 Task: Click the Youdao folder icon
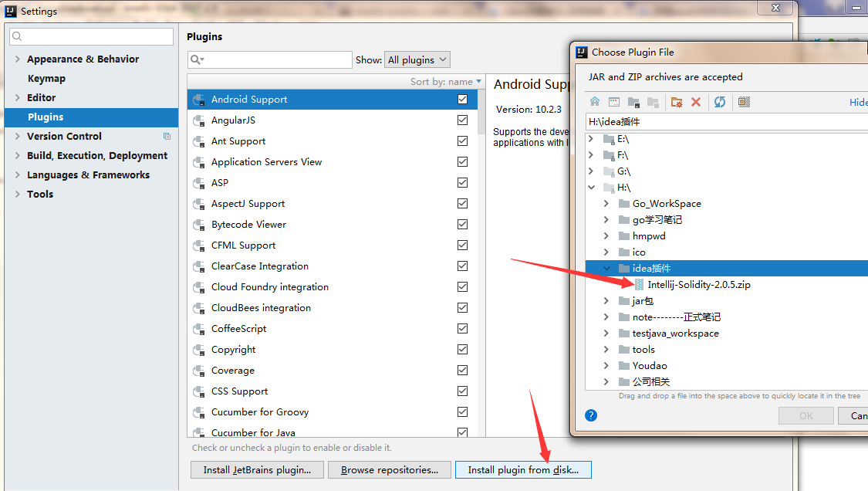click(624, 365)
